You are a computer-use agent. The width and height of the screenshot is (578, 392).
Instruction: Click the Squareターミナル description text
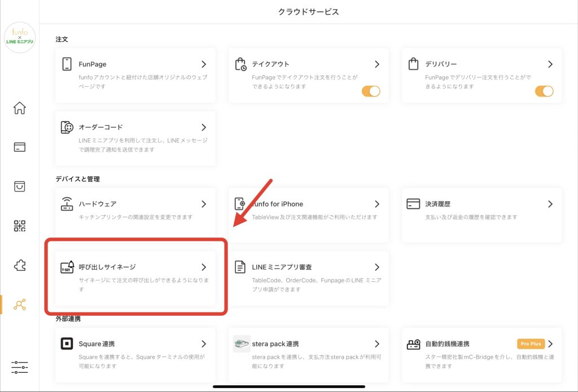click(142, 362)
